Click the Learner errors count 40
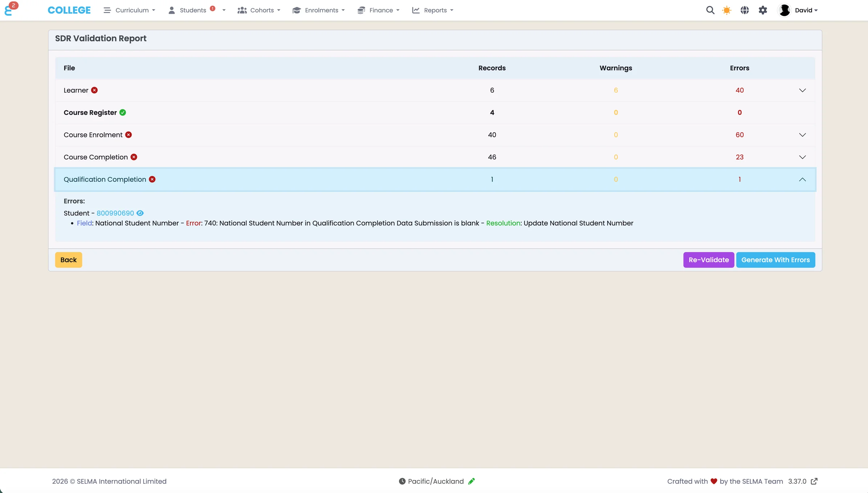 click(x=740, y=90)
